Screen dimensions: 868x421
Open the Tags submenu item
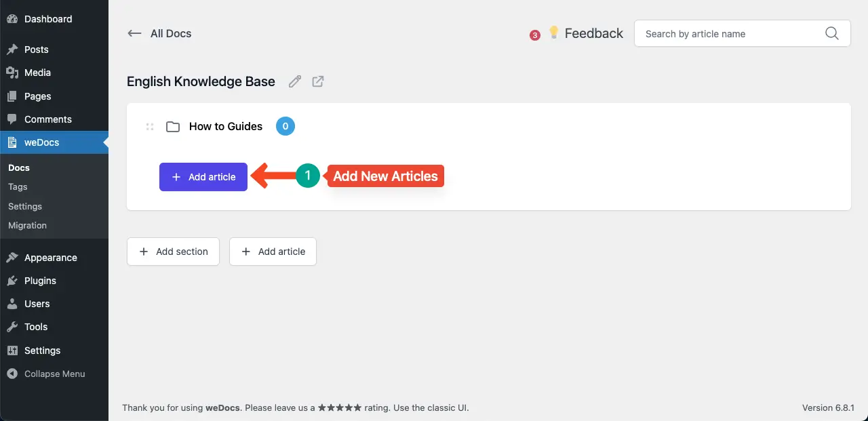tap(18, 186)
